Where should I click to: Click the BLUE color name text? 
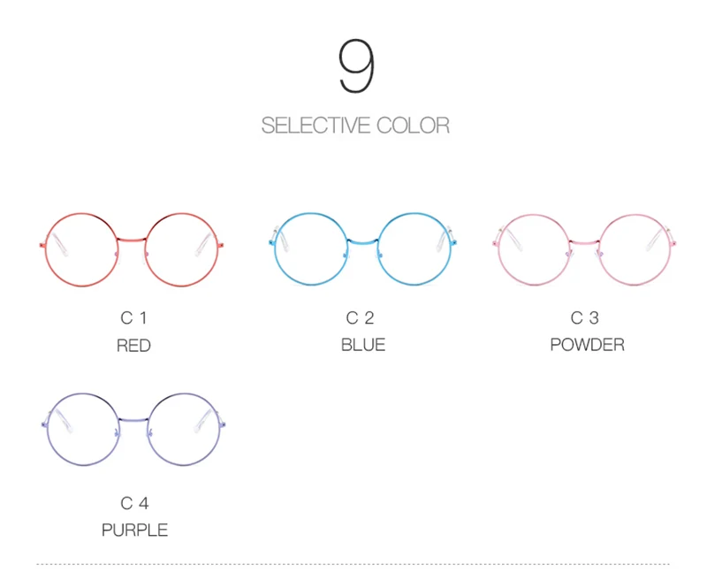(363, 345)
